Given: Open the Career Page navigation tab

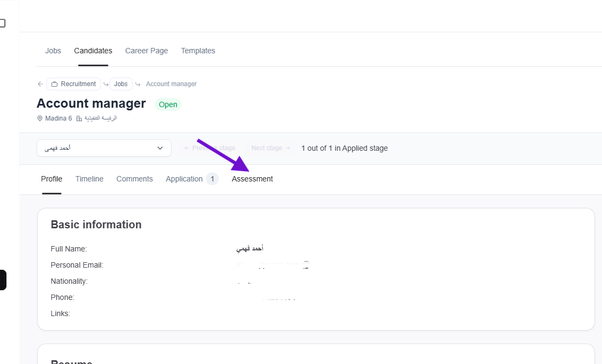Looking at the screenshot, I should [x=147, y=51].
